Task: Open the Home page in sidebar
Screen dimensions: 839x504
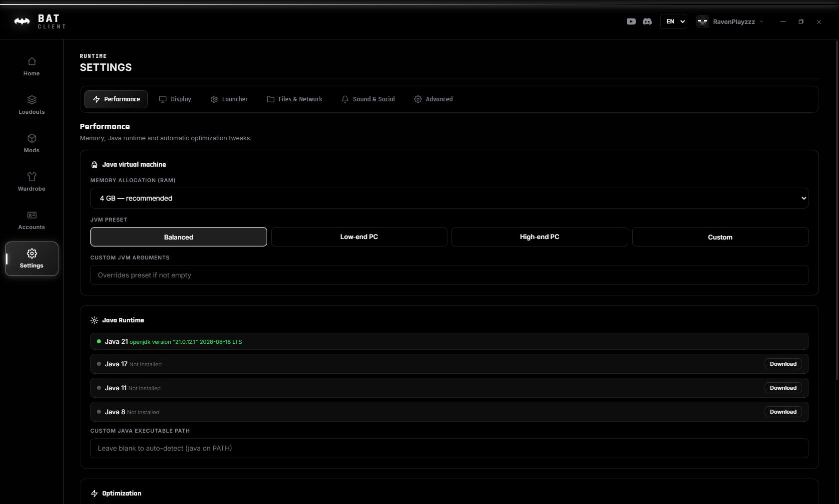Action: 31,67
